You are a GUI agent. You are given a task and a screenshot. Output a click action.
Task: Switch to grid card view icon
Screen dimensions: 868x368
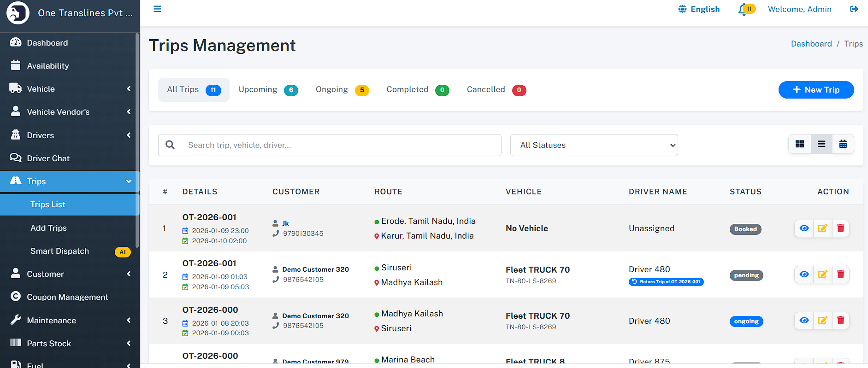[x=800, y=144]
